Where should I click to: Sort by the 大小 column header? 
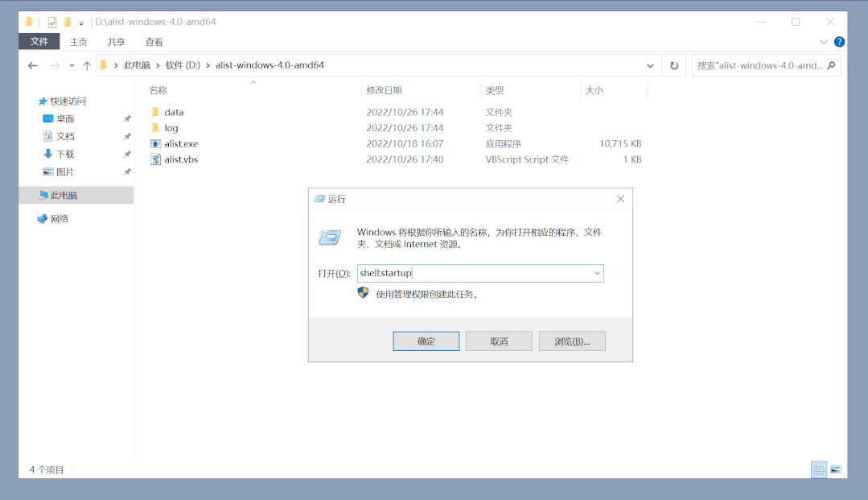594,90
